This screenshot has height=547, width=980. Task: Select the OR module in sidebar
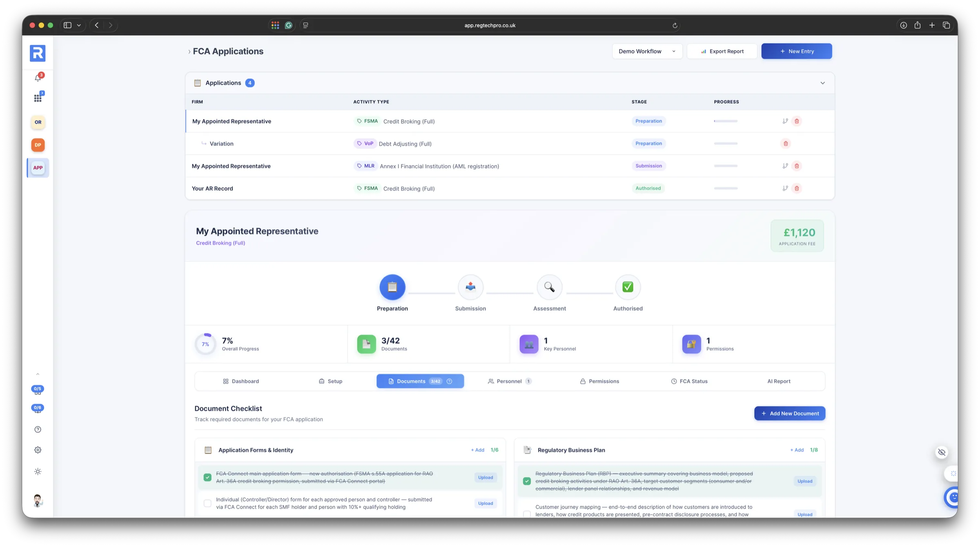pos(38,122)
